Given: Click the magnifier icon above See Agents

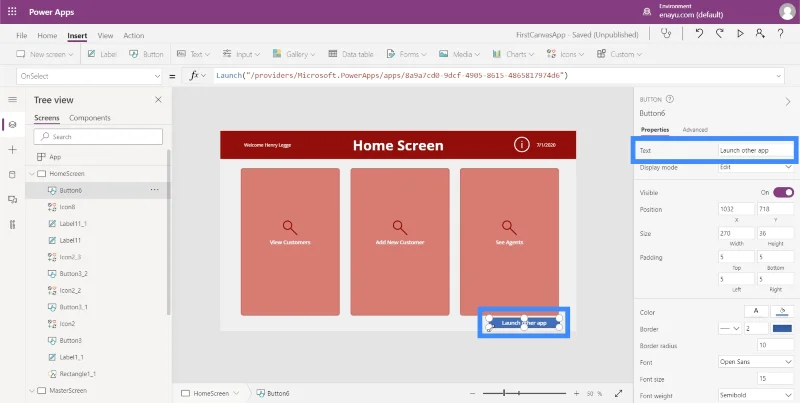Looking at the screenshot, I should (x=509, y=228).
